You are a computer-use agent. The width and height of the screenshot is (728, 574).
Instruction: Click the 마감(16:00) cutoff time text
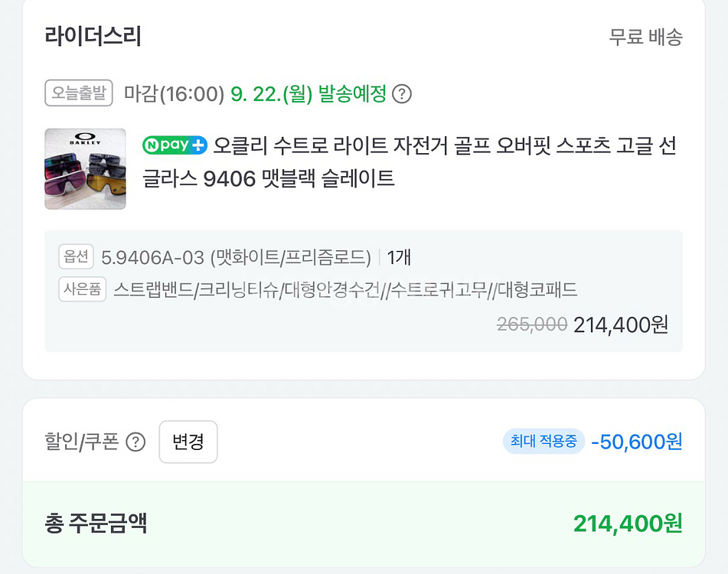pos(174,94)
